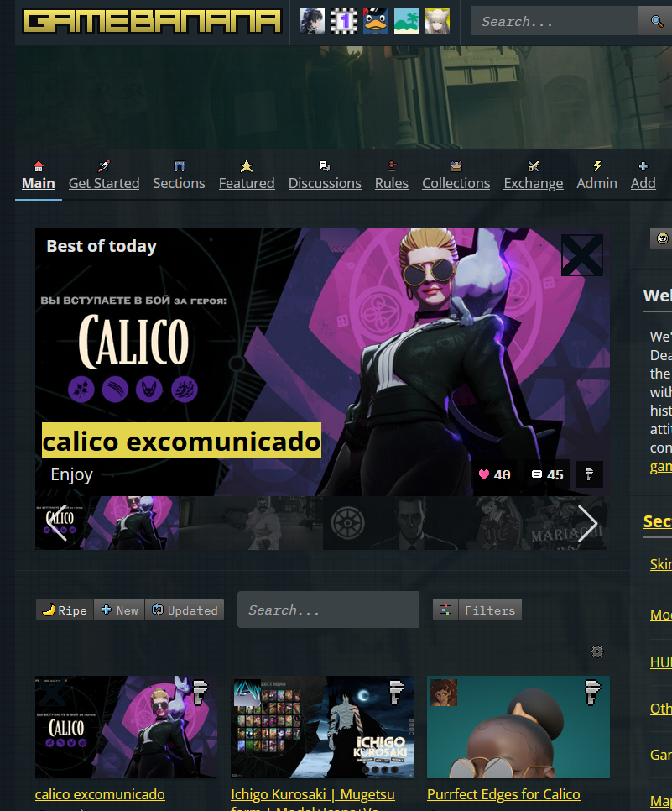
Task: Open the comments counter showing 45
Action: [548, 474]
